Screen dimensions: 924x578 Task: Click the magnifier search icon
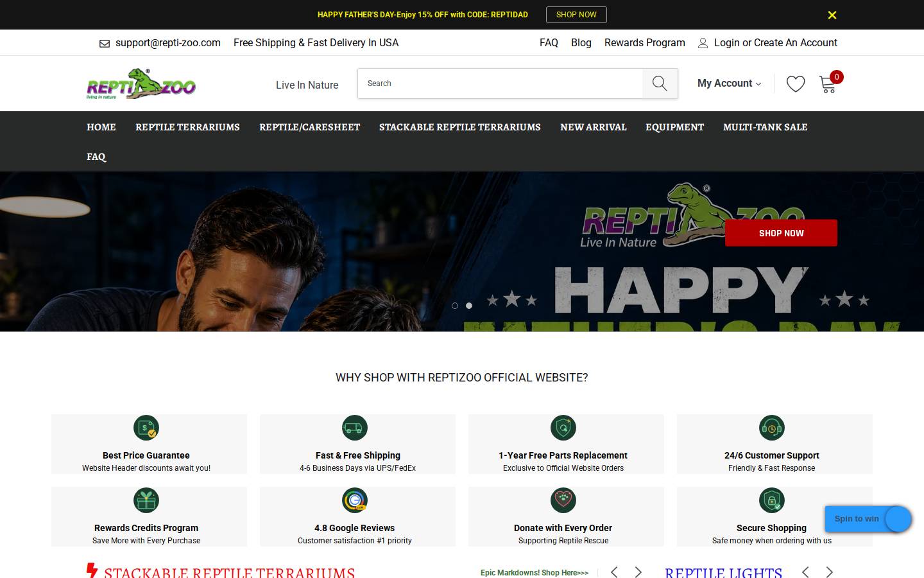click(660, 83)
